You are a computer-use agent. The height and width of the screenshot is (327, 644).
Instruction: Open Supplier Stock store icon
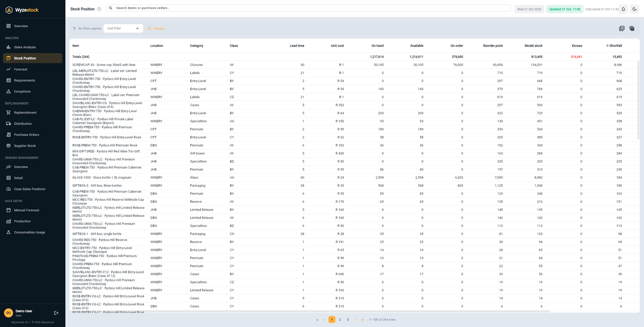9,146
